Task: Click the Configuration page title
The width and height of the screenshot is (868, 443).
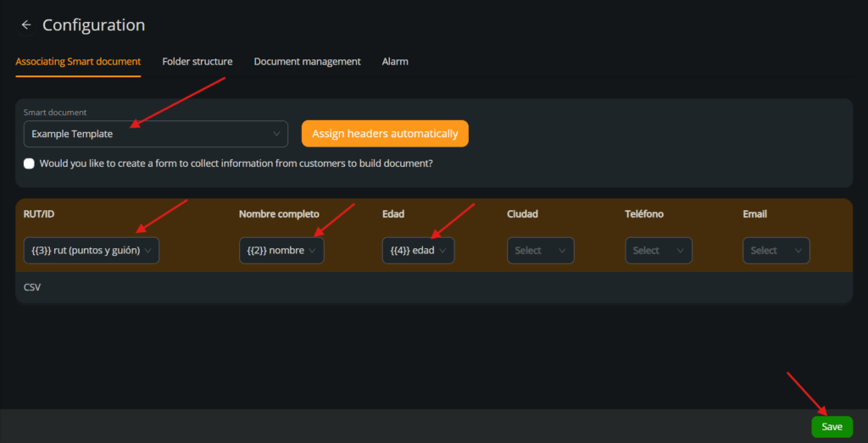Action: (93, 25)
